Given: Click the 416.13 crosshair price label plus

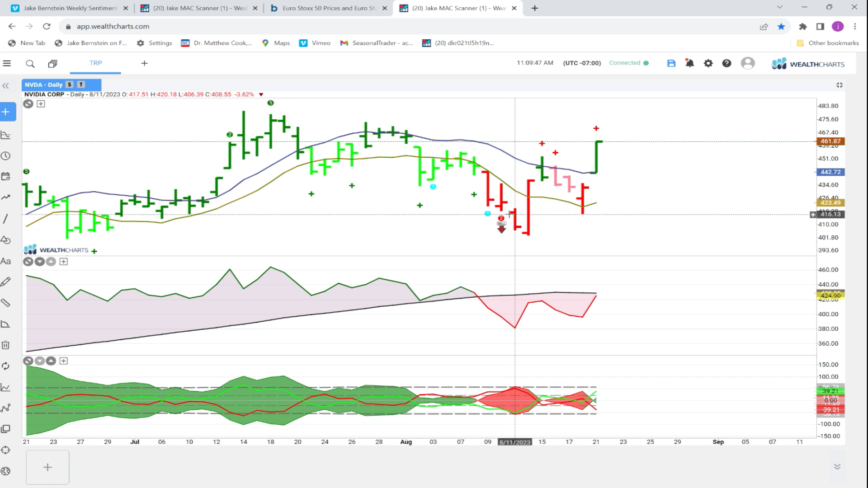Looking at the screenshot, I should (813, 215).
